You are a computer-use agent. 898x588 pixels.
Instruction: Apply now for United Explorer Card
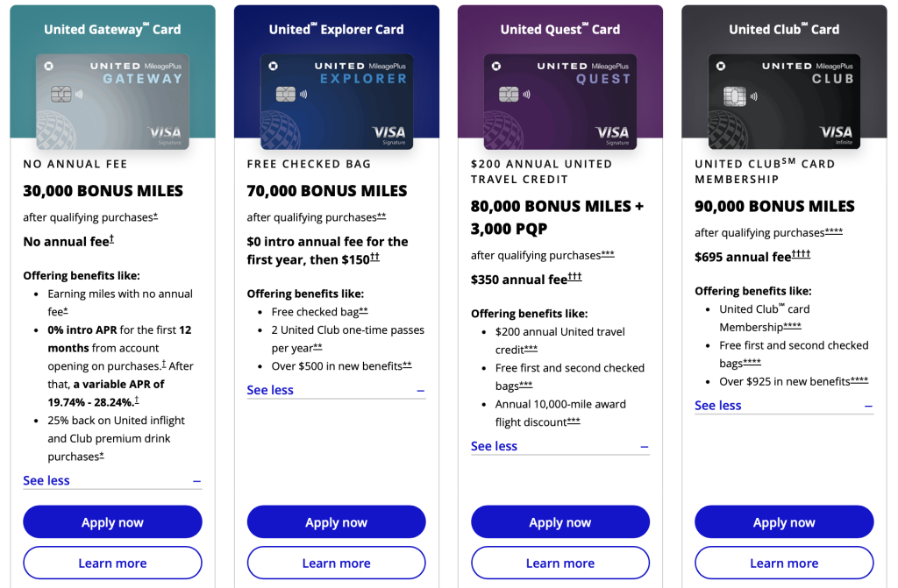337,521
